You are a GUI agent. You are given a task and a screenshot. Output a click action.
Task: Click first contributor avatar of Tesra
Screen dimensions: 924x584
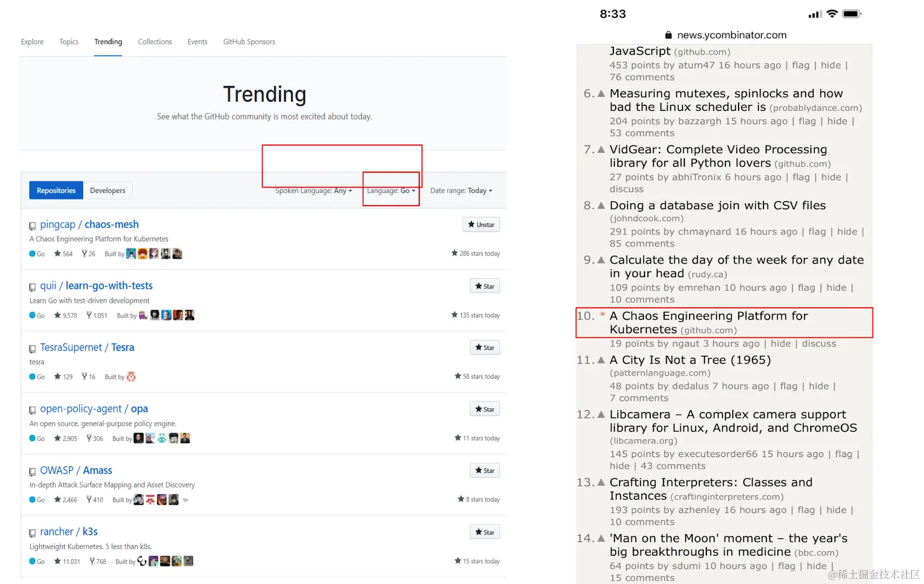[x=131, y=377]
